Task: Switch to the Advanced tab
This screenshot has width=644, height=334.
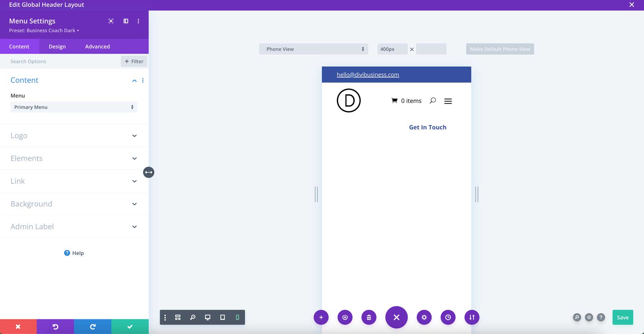Action: click(97, 46)
